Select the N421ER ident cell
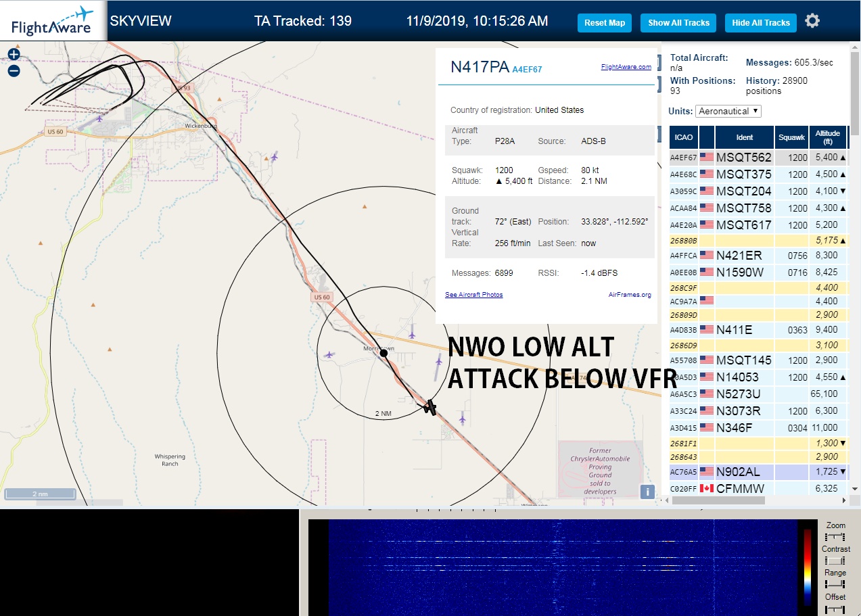Image resolution: width=861 pixels, height=616 pixels. (744, 256)
